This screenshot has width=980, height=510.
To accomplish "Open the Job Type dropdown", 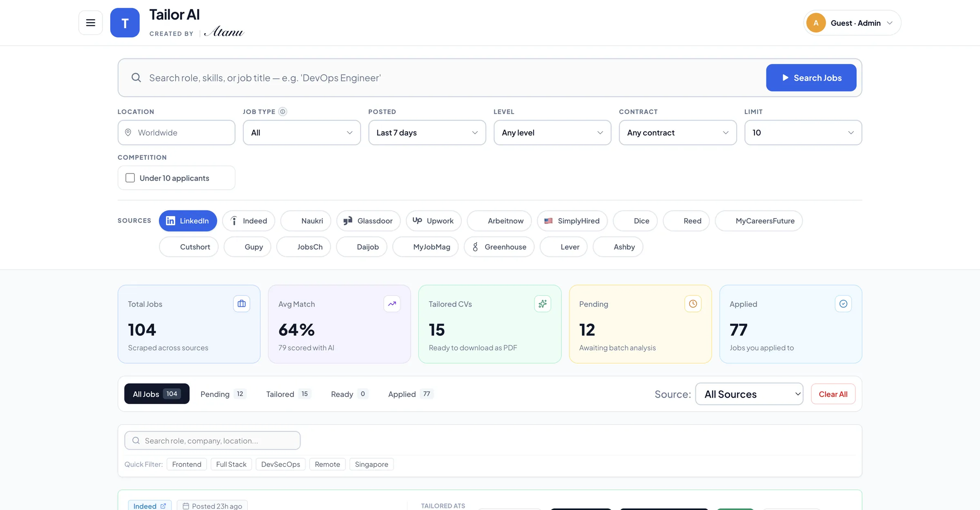I will point(302,132).
